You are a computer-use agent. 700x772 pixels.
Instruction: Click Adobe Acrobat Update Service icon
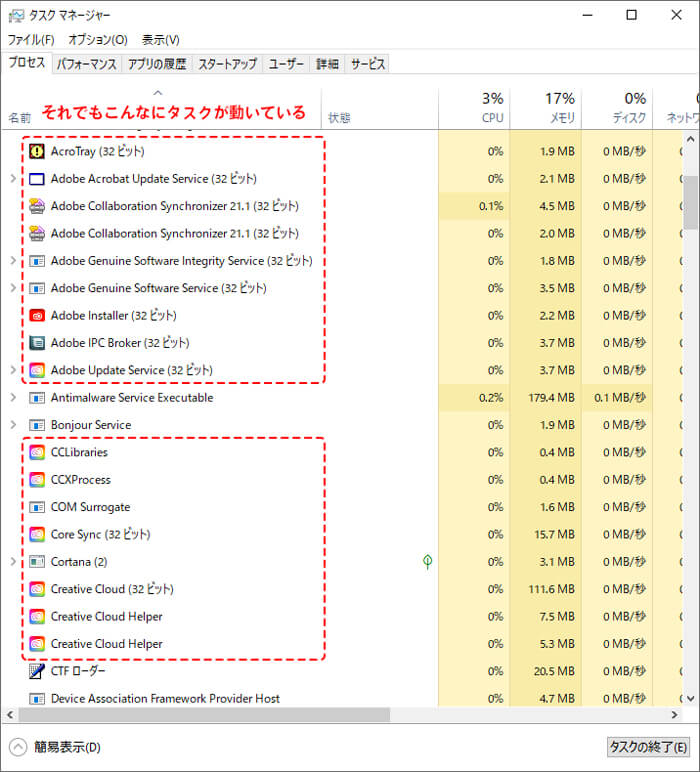pos(37,179)
